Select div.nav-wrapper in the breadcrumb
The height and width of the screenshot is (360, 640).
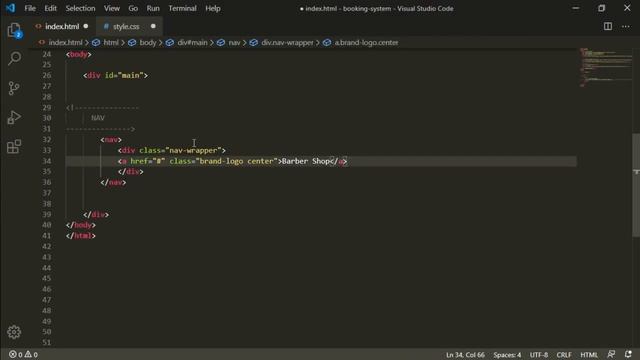tap(287, 42)
